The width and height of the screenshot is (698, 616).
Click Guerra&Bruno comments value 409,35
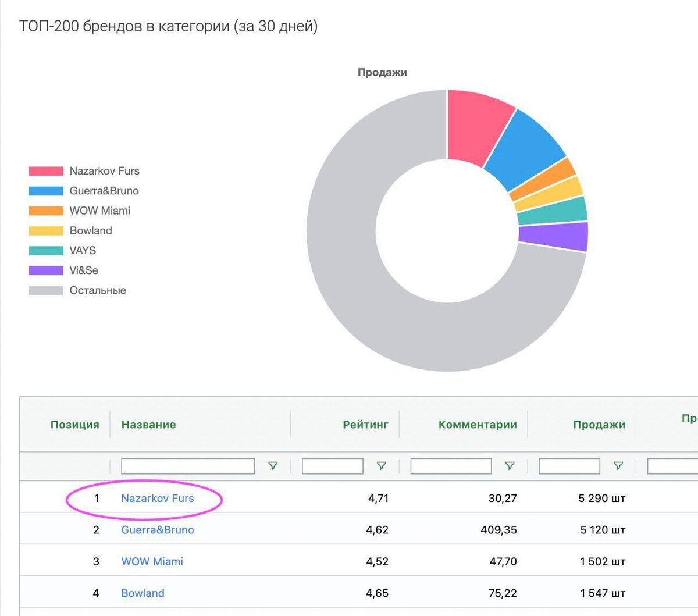[x=498, y=530]
